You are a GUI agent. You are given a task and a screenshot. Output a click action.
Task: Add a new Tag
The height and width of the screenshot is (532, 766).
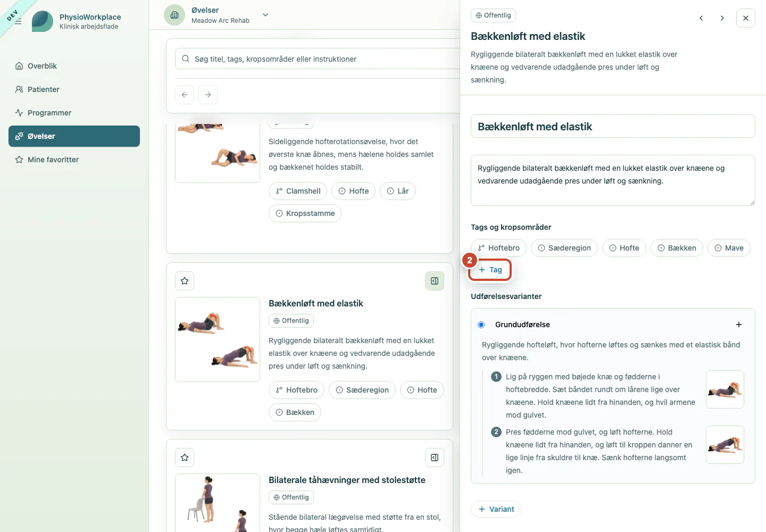click(490, 270)
